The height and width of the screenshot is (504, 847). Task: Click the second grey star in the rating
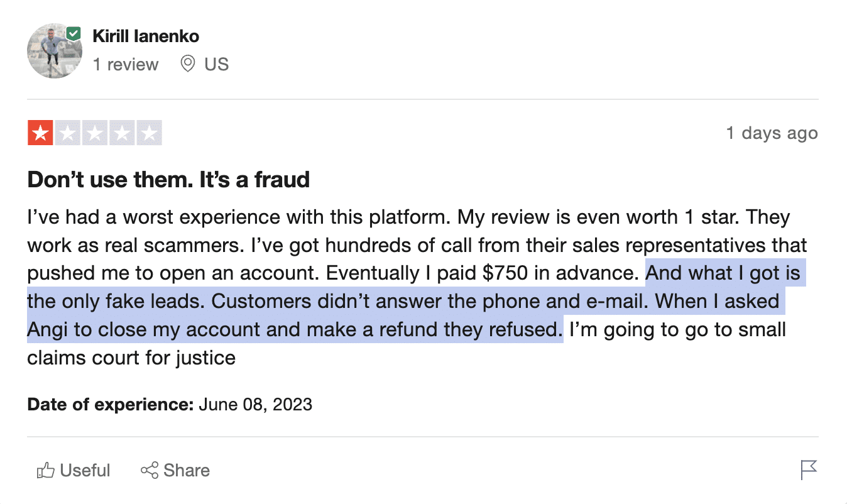coord(67,133)
